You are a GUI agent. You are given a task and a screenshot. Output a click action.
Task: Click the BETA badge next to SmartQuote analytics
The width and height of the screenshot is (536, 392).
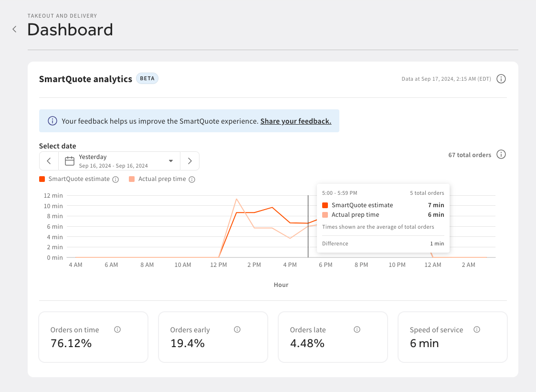click(147, 78)
